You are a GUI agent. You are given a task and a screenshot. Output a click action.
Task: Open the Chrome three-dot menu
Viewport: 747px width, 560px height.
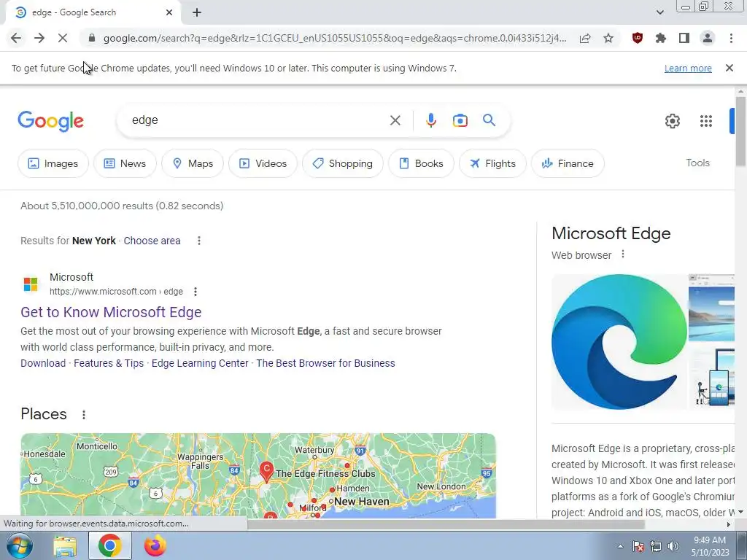click(731, 38)
